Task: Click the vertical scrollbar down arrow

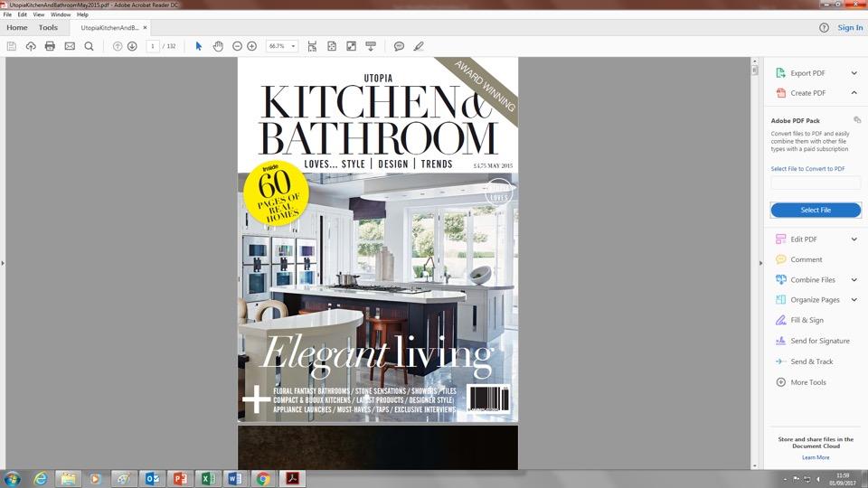Action: pos(754,466)
